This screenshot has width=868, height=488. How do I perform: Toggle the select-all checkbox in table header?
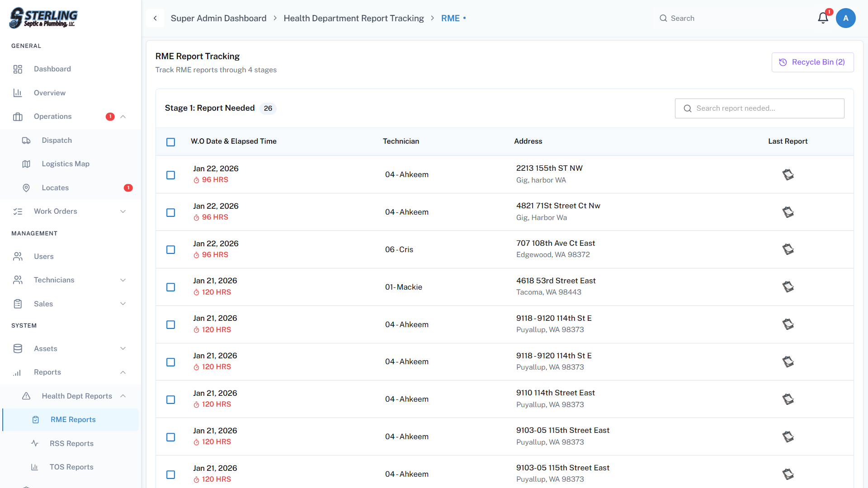click(170, 142)
